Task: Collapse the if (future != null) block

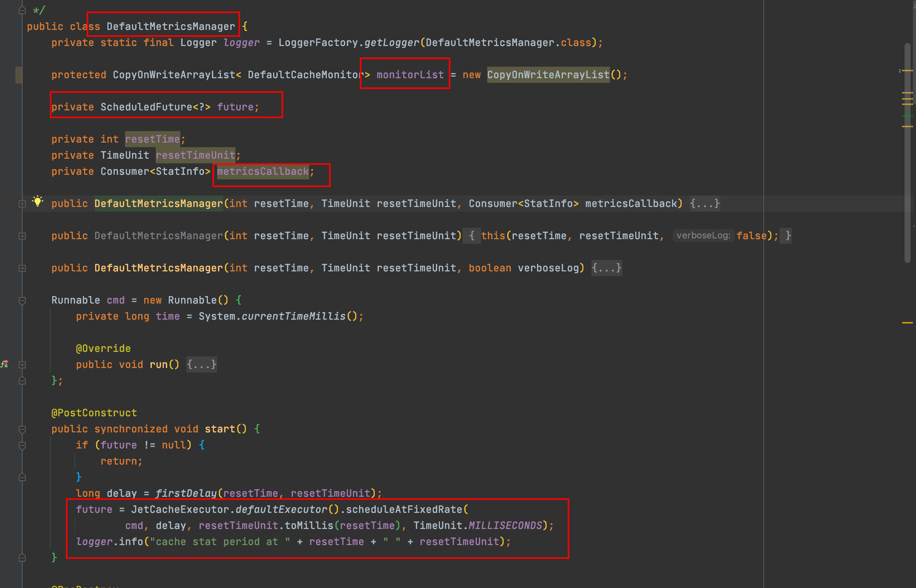Action: 22,445
